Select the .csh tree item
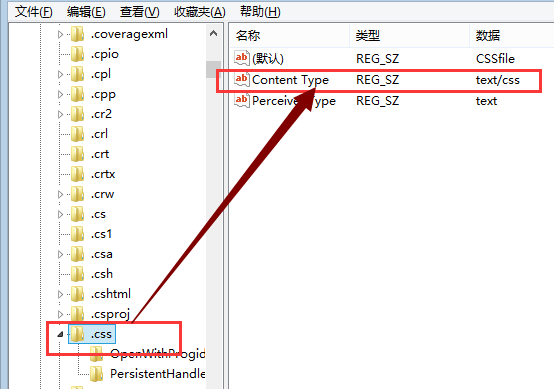The width and height of the screenshot is (554, 389). (x=102, y=274)
